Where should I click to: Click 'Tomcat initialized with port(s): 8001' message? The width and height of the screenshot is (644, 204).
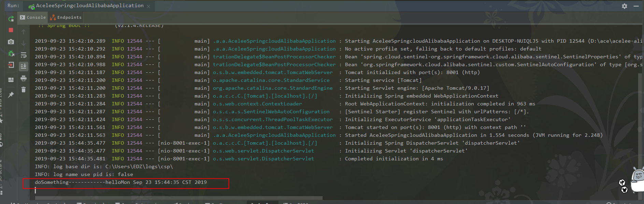(412, 72)
